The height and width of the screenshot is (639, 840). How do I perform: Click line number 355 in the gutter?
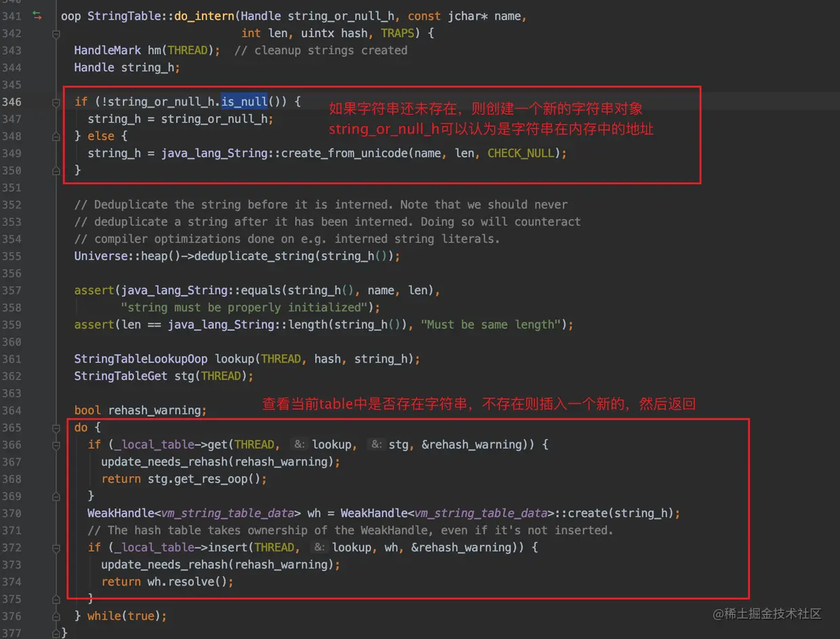pos(12,256)
